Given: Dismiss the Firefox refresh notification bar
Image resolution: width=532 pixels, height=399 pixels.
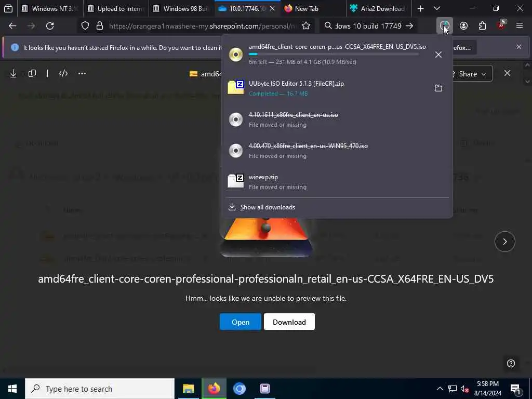Looking at the screenshot, I should click(x=519, y=47).
